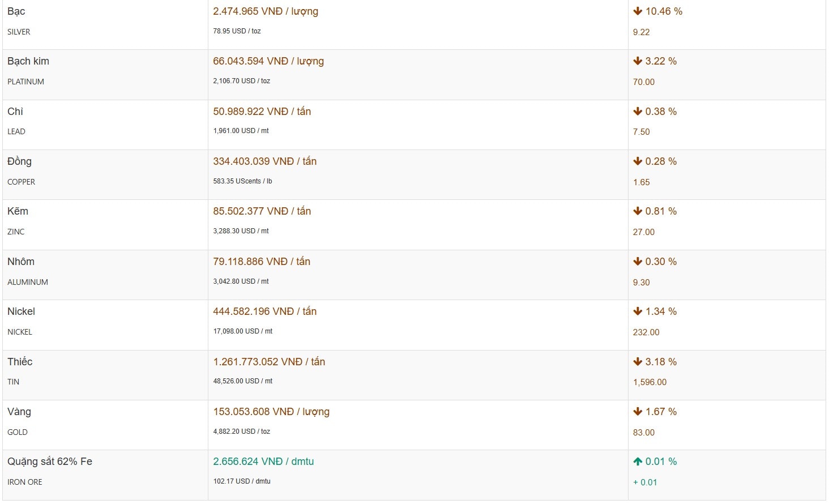Click the down arrow next to Nickel's 1.34 %

638,311
